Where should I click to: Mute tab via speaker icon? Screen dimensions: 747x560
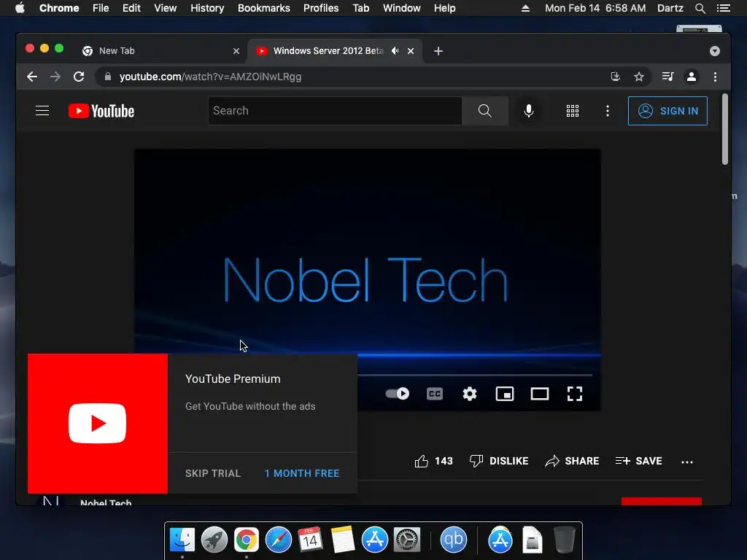pos(395,50)
